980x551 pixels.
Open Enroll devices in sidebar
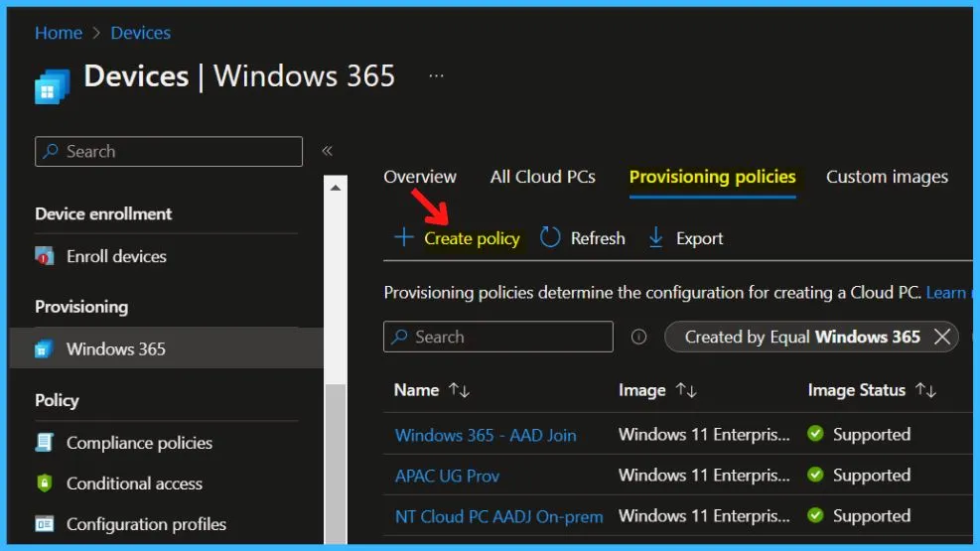pos(116,256)
